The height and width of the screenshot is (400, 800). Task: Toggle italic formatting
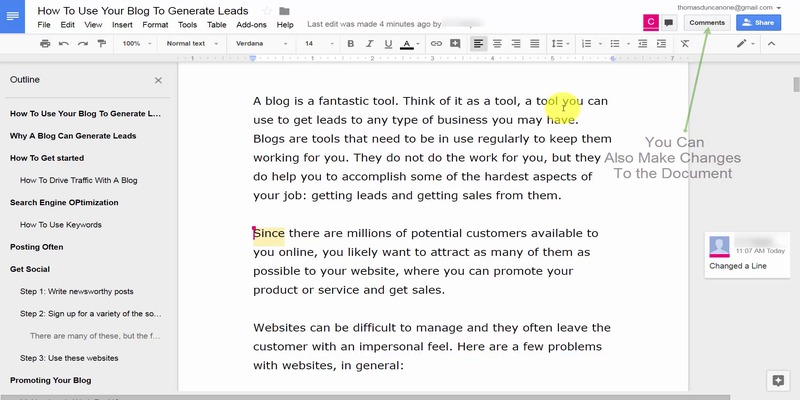(369, 44)
